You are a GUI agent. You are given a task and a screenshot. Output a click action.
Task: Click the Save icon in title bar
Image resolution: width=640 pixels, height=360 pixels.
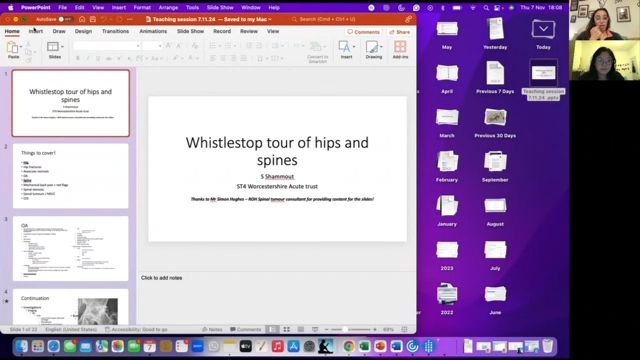click(93, 19)
